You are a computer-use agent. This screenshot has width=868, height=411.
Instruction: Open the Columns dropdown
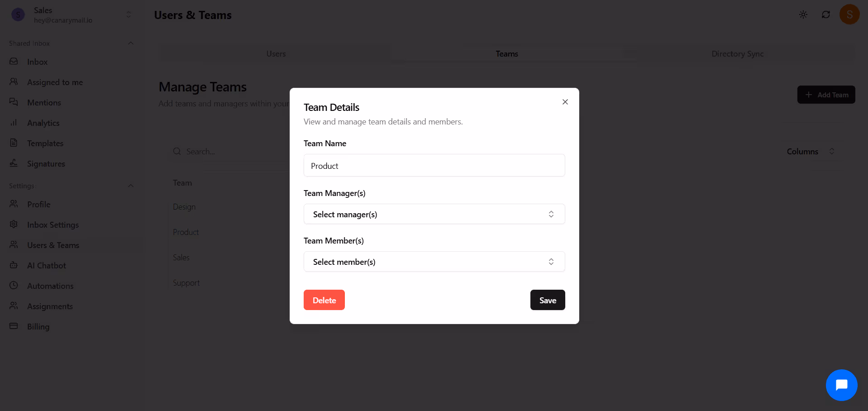pos(810,152)
